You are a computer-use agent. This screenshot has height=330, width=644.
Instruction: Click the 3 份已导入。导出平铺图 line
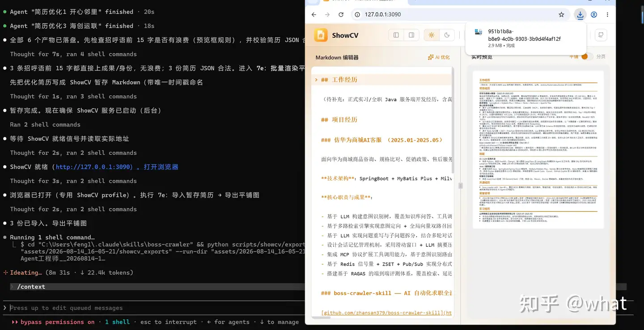[48, 223]
